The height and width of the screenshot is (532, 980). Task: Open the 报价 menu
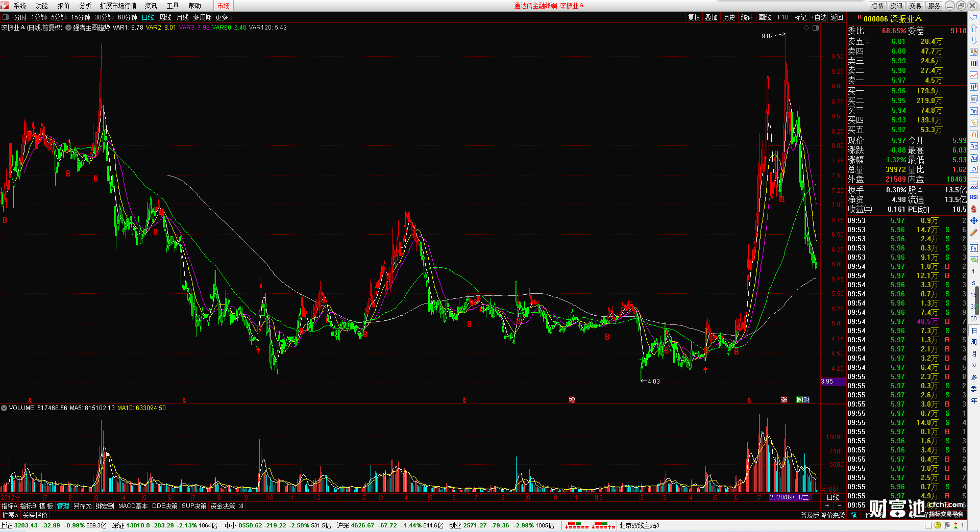click(x=64, y=6)
